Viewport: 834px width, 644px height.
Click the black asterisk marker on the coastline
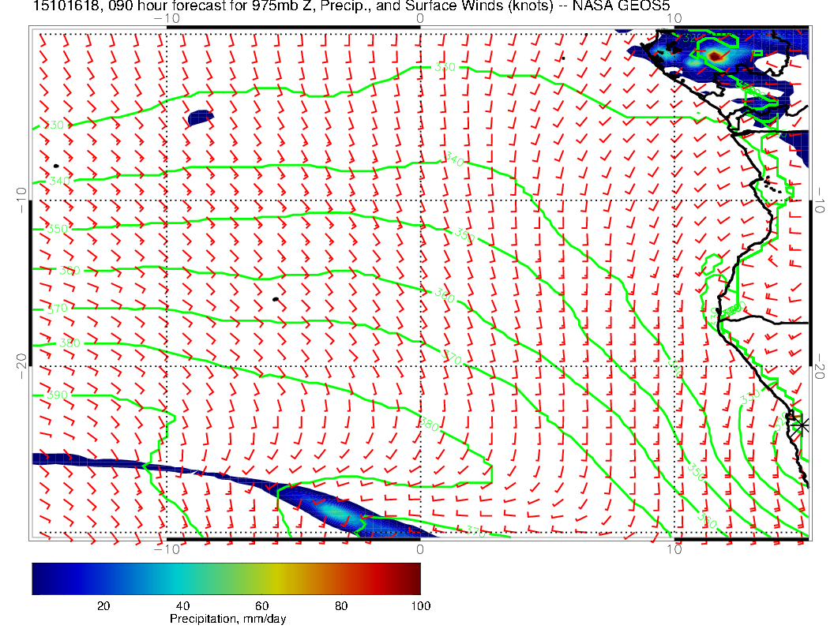tap(802, 425)
